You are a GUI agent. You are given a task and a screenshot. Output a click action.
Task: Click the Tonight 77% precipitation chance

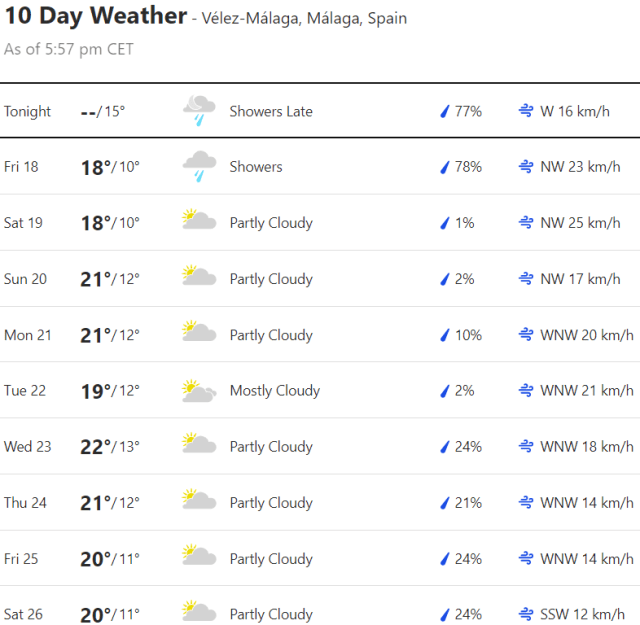[467, 111]
